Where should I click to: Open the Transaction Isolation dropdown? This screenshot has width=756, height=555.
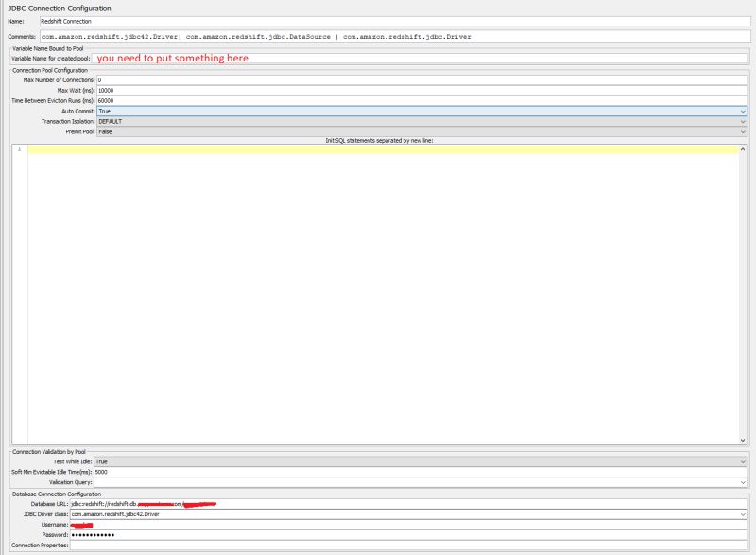(x=378, y=122)
